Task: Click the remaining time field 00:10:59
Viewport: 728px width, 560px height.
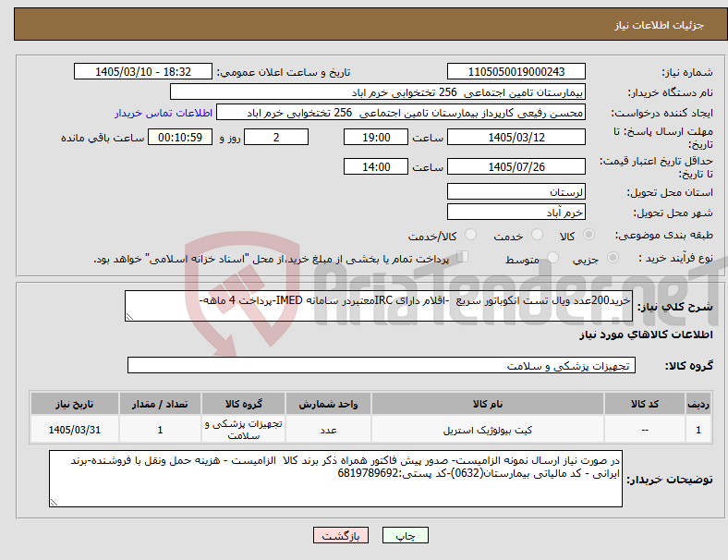Action: tap(180, 137)
